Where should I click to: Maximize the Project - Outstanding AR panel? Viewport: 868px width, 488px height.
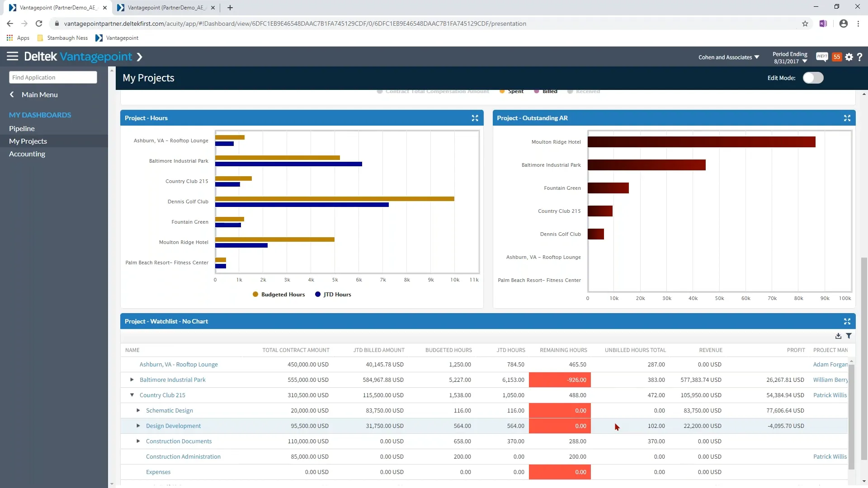click(847, 118)
